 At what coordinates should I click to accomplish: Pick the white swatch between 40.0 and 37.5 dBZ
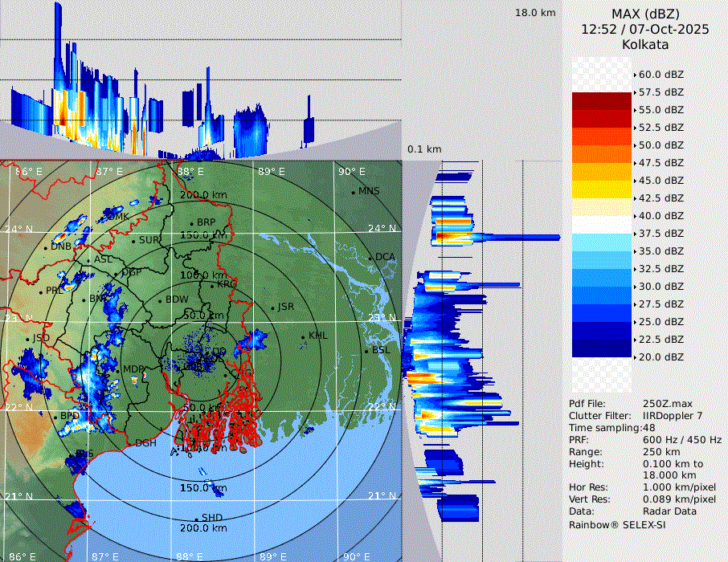601,224
